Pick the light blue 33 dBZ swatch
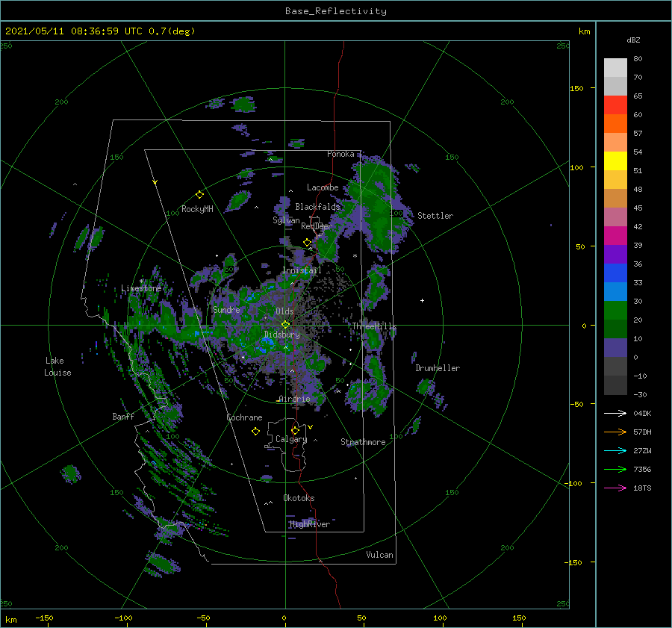The height and width of the screenshot is (628, 672). tap(615, 291)
